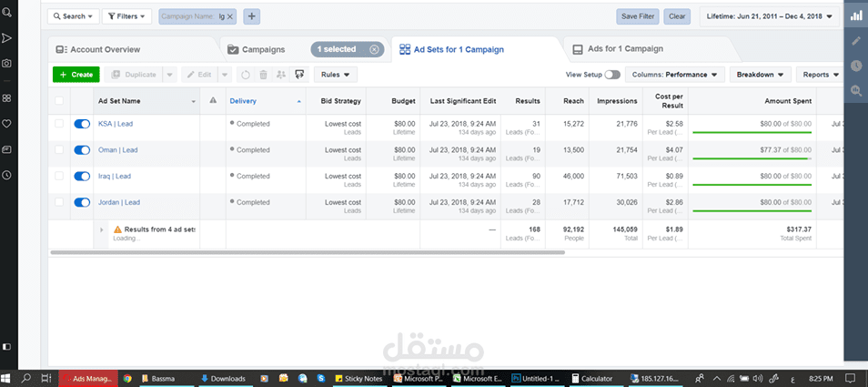868x387 pixels.
Task: Open the Filters dropdown
Action: tap(126, 16)
